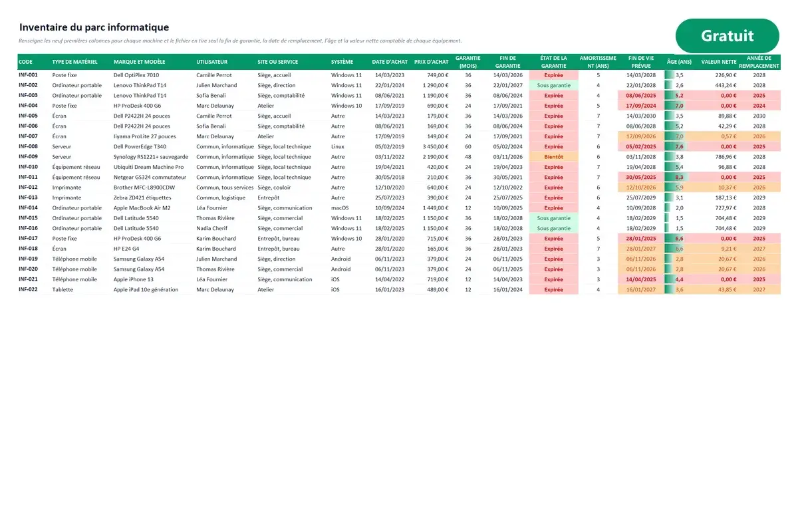Click the Sous garantie status in row INF-015
The width and height of the screenshot is (798, 532).
554,218
